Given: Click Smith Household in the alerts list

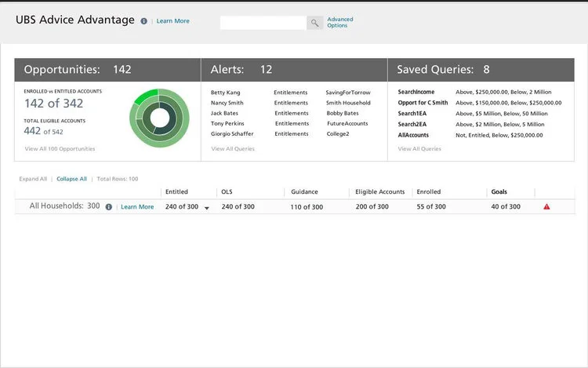Looking at the screenshot, I should [x=348, y=103].
